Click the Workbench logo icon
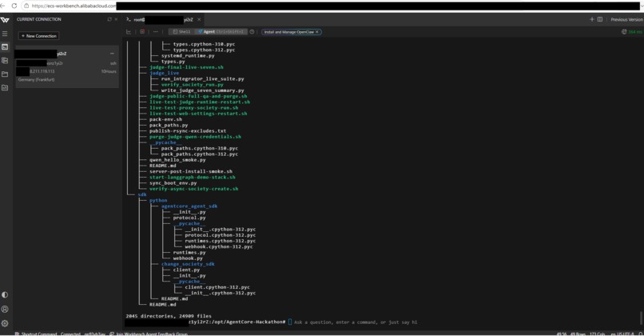 5,20
